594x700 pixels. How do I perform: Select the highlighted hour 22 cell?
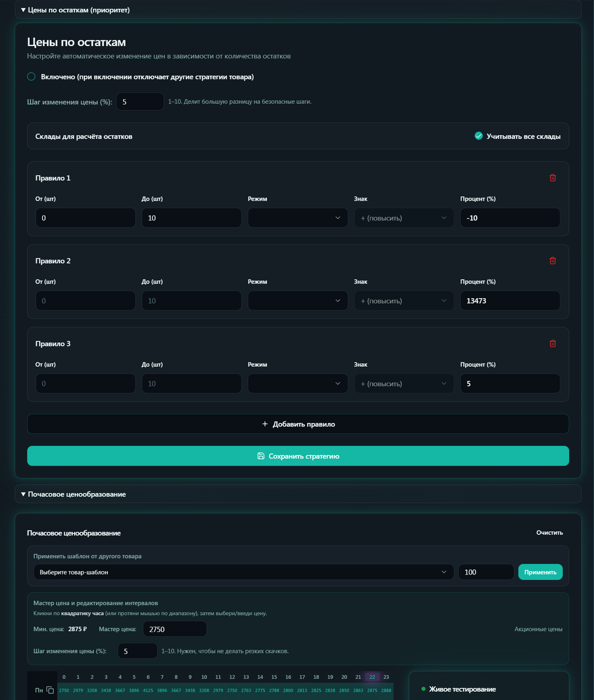tap(372, 677)
